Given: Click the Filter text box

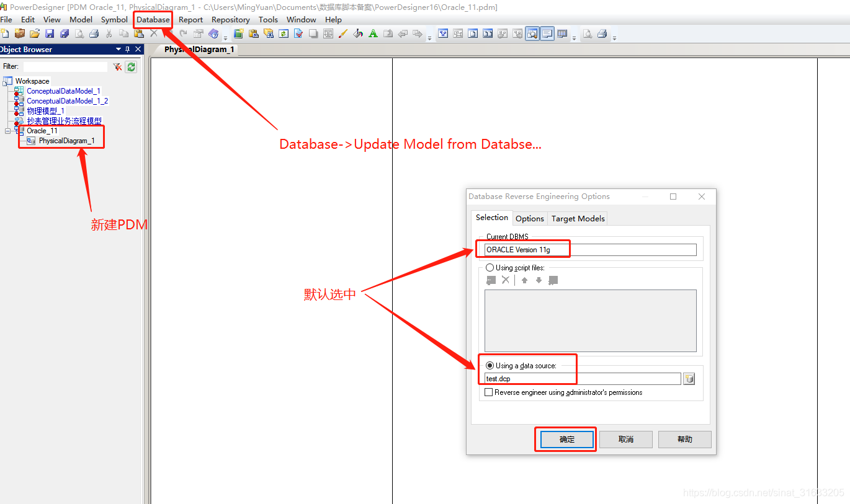Looking at the screenshot, I should click(x=65, y=67).
